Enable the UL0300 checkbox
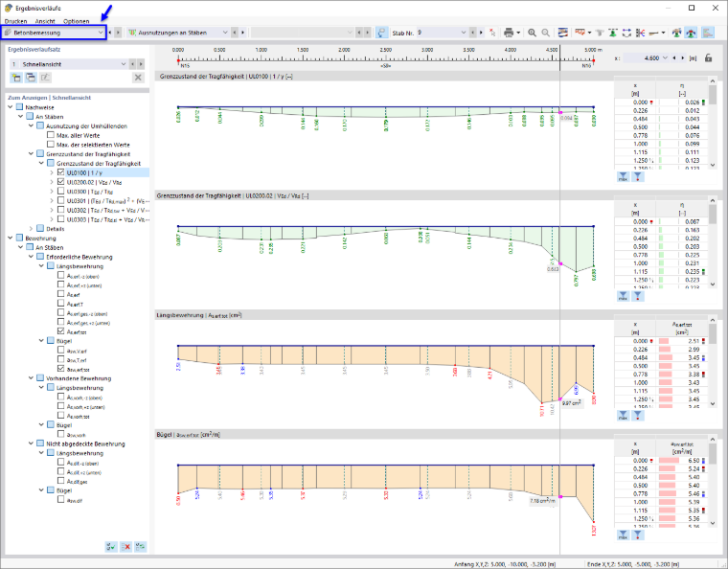This screenshot has width=728, height=569. [60, 191]
